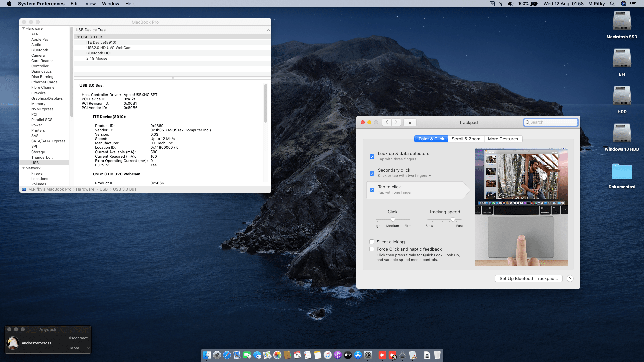Open the Dokumentasi folder on desktop
The height and width of the screenshot is (362, 644).
[x=622, y=172]
